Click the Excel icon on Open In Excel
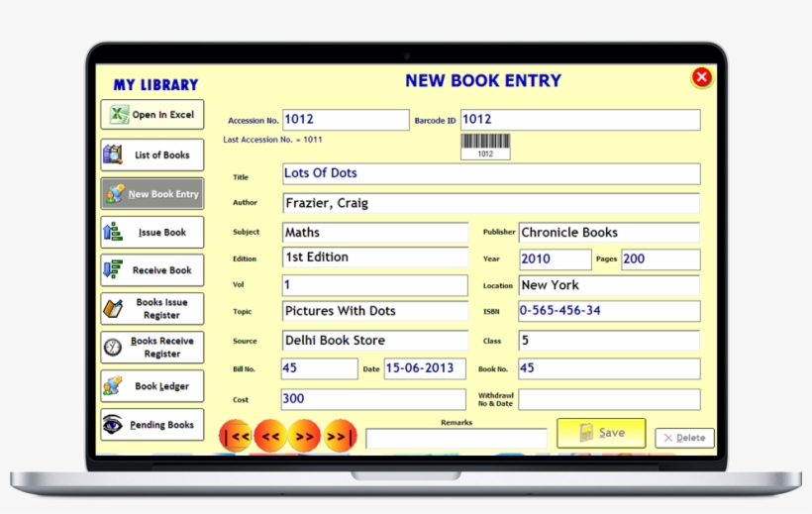Image resolution: width=812 pixels, height=514 pixels. click(119, 115)
